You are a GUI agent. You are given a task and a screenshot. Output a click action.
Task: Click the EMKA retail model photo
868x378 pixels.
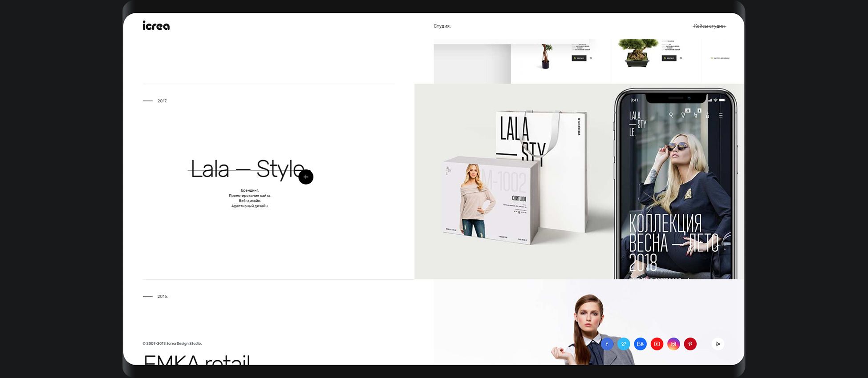point(588,329)
